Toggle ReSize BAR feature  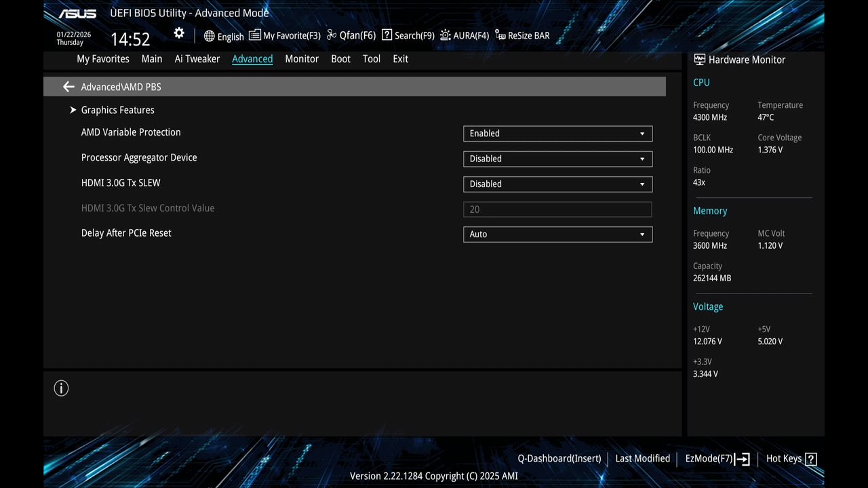522,35
